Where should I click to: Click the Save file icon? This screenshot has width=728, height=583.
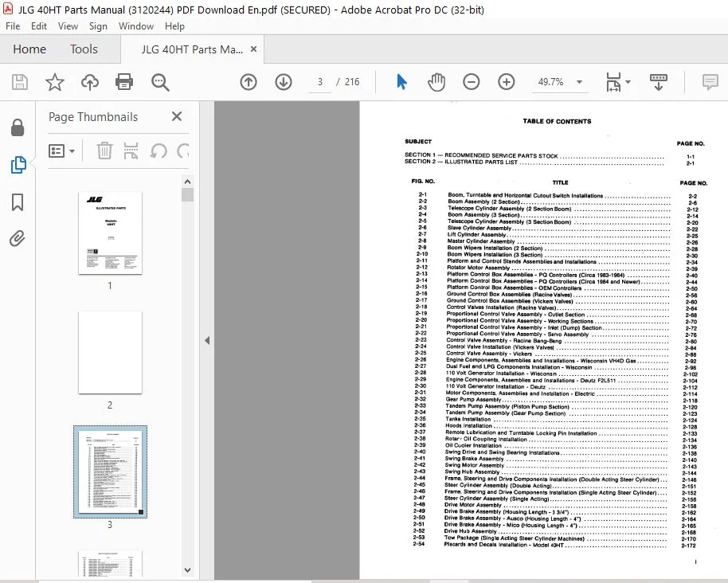click(x=19, y=82)
